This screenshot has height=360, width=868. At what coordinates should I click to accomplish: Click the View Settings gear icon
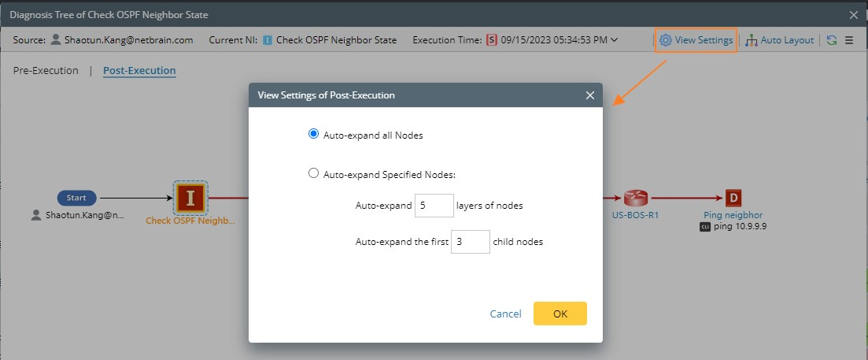(665, 40)
